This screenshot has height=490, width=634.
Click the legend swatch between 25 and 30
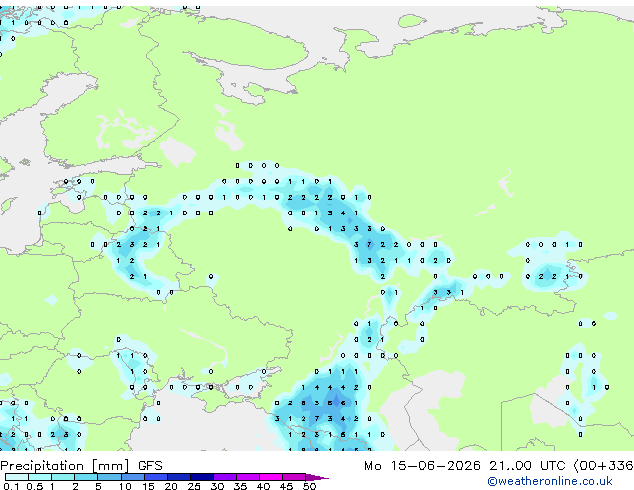pyautogui.click(x=202, y=477)
